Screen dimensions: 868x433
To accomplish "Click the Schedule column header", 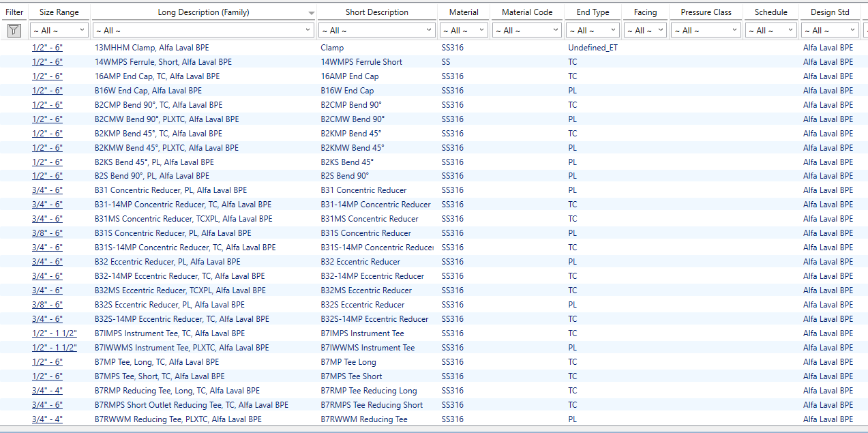I will 771,12.
